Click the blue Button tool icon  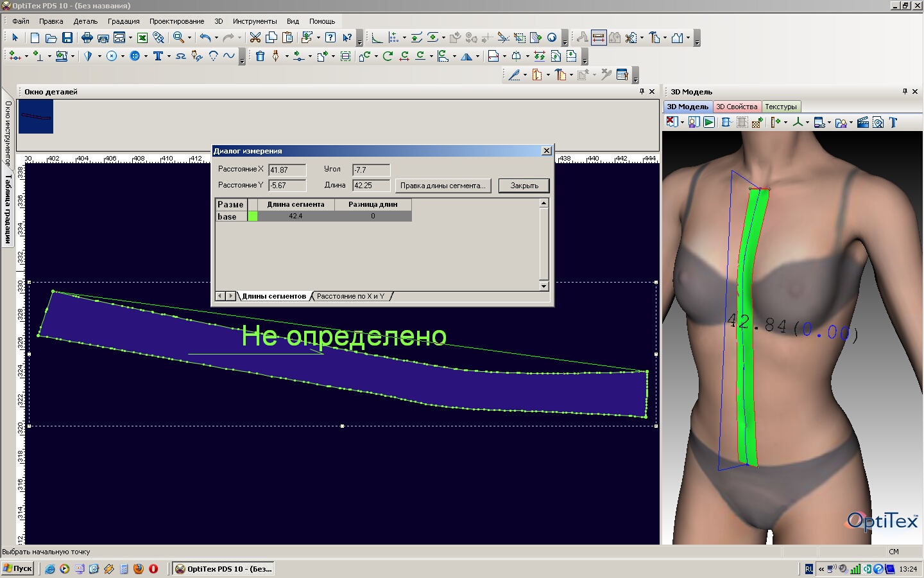(x=135, y=57)
